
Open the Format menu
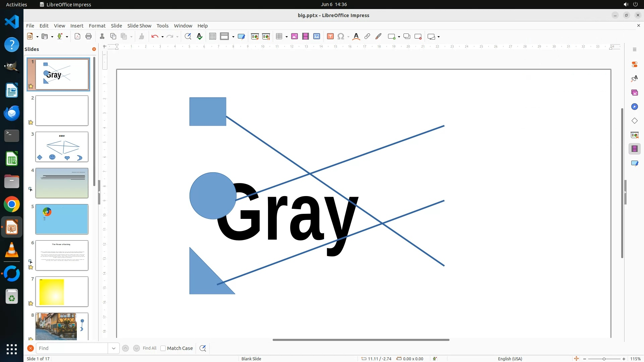coord(97,26)
